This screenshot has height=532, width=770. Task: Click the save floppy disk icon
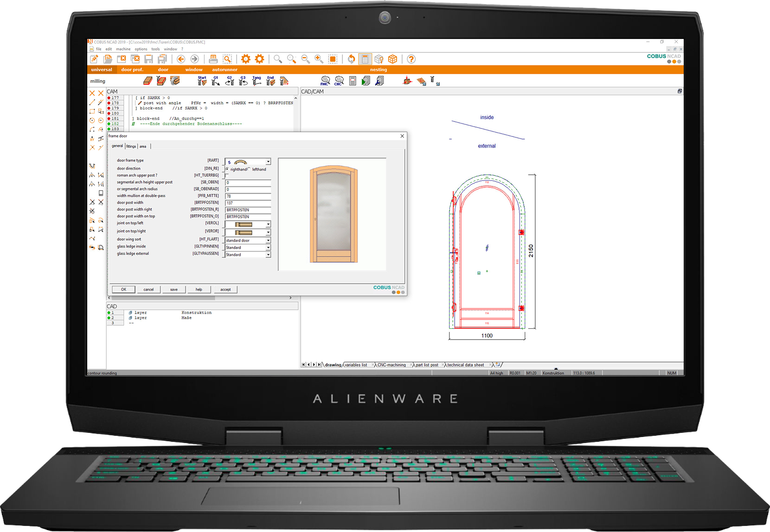pyautogui.click(x=148, y=59)
